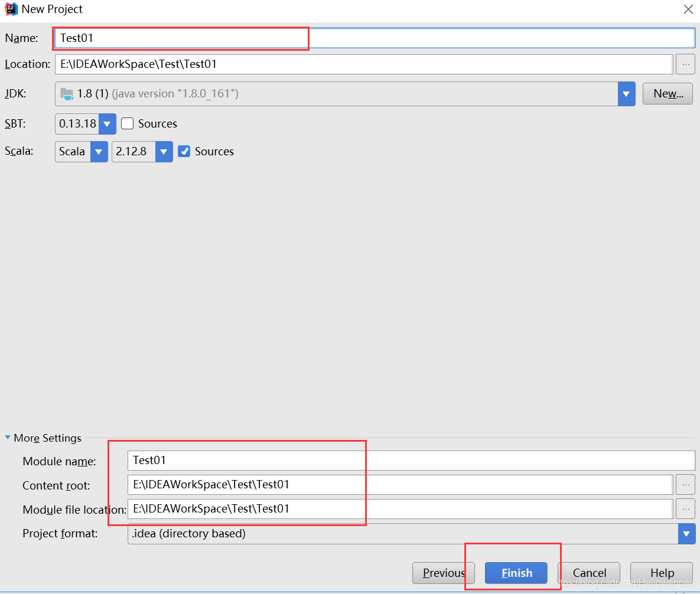Open the Scala version dropdown showing 2.12.8
The image size is (700, 594).
164,151
